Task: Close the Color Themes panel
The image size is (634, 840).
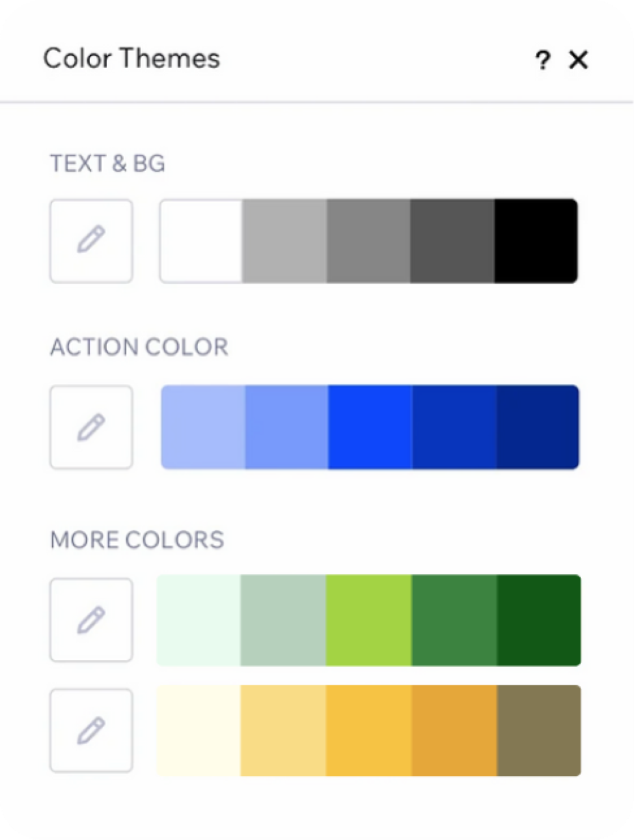Action: point(578,61)
